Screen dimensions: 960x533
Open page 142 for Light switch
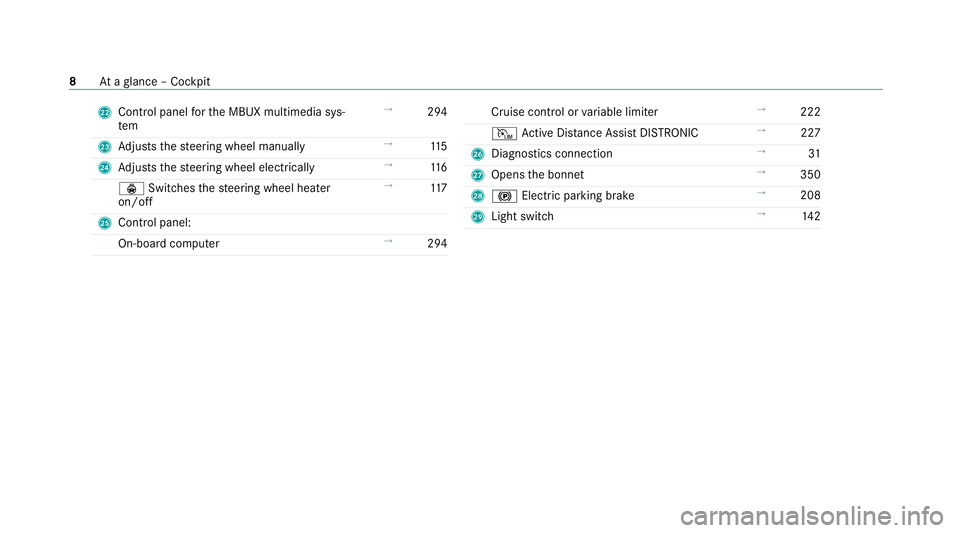(811, 217)
